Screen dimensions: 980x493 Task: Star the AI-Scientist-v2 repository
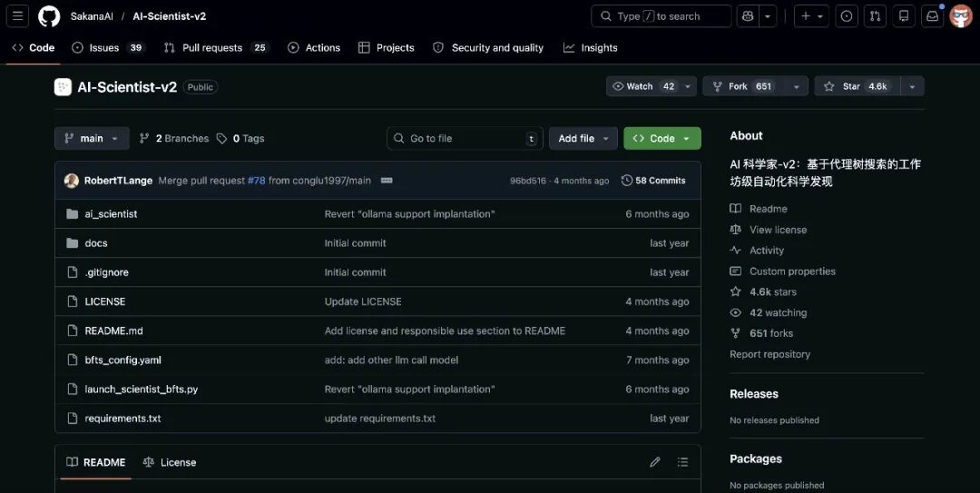(857, 86)
